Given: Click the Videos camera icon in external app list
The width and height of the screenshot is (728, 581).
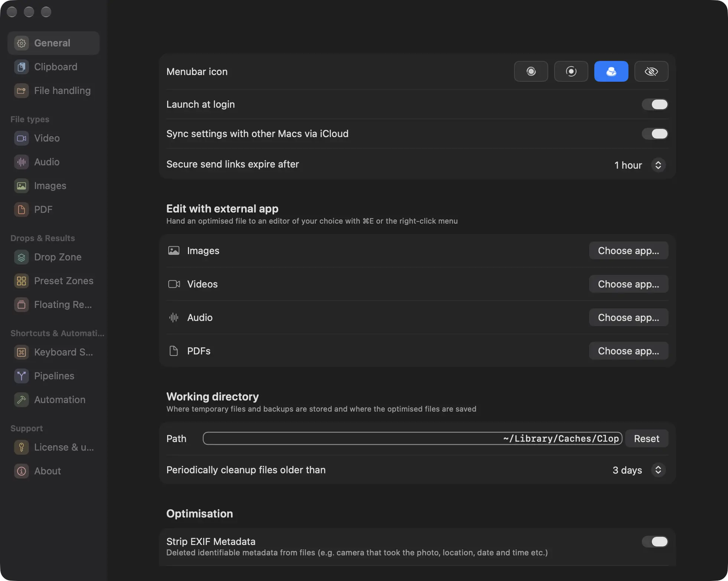Looking at the screenshot, I should [174, 284].
